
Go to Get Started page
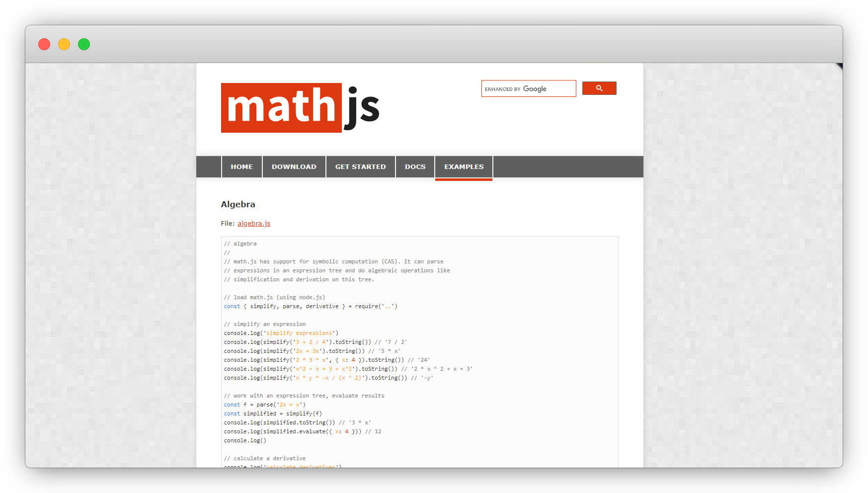(x=360, y=167)
